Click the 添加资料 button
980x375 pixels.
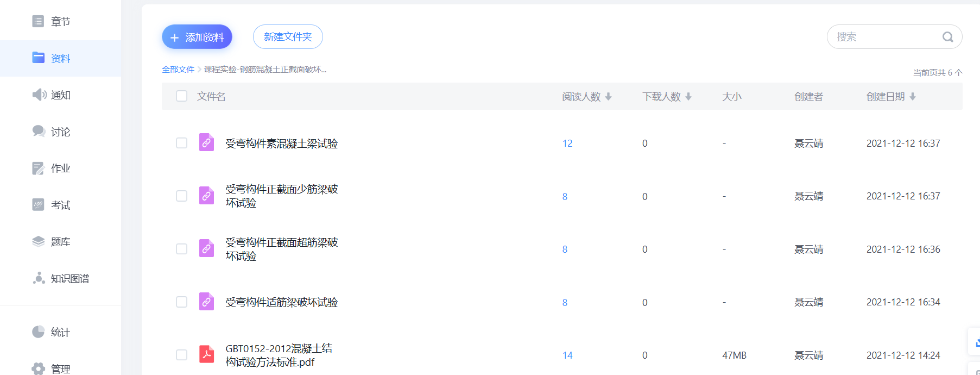(197, 37)
